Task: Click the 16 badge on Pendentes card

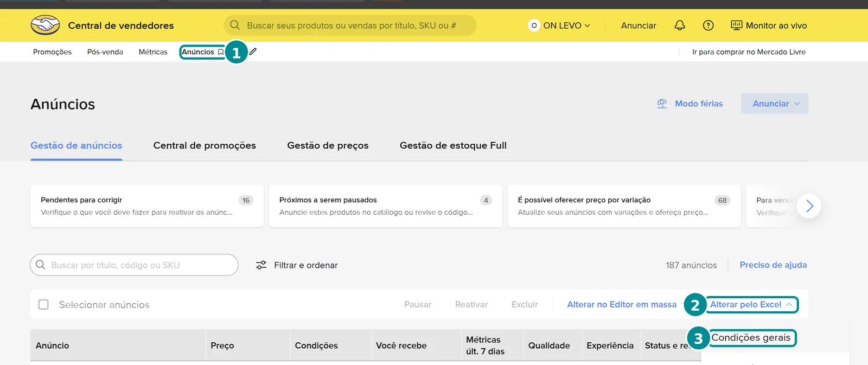Action: tap(246, 200)
